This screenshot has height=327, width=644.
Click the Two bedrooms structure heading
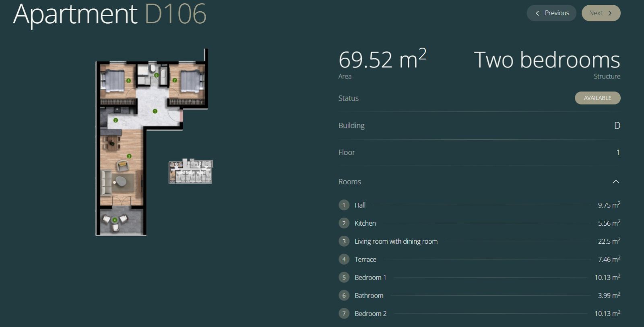pyautogui.click(x=547, y=60)
